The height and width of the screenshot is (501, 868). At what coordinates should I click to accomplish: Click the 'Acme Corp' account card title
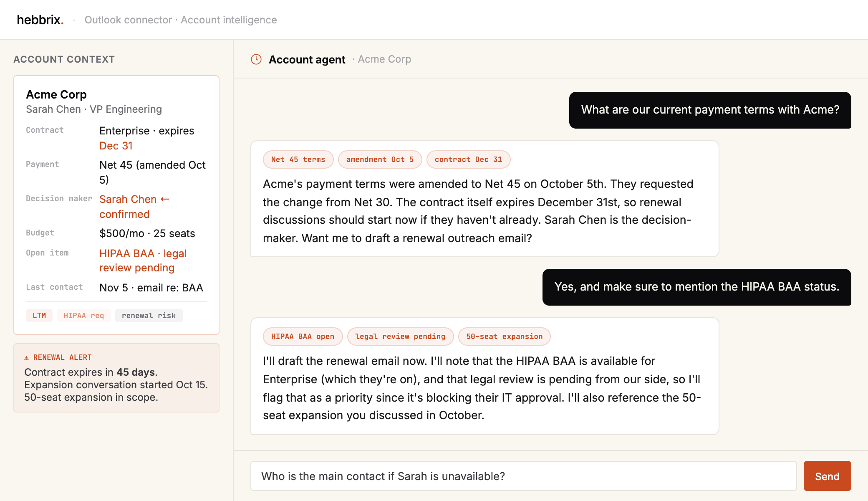(x=56, y=94)
